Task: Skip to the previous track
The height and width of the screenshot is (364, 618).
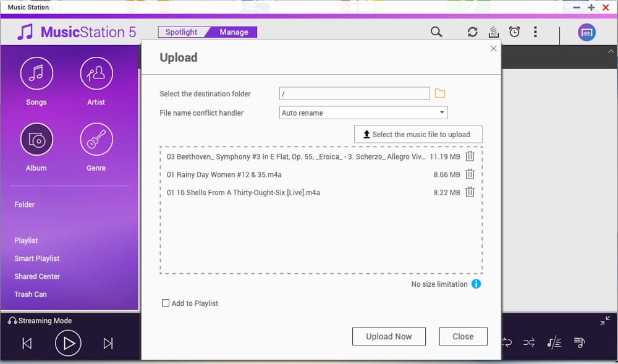Action: pyautogui.click(x=27, y=344)
